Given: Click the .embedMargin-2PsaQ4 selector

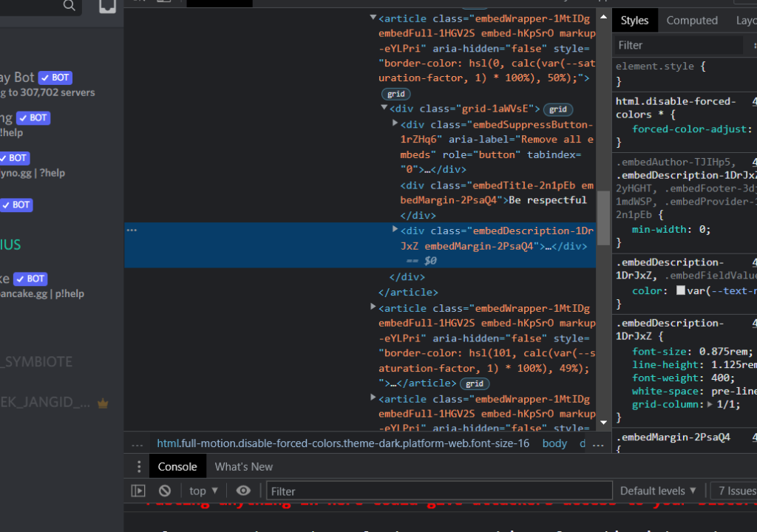Looking at the screenshot, I should pos(673,437).
